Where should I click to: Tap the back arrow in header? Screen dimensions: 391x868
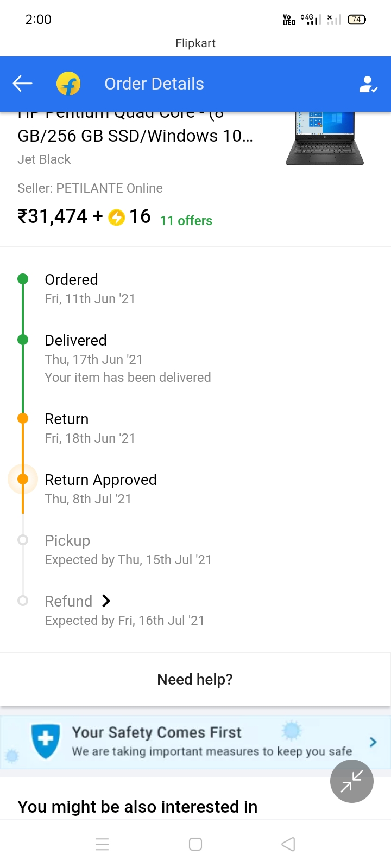[23, 84]
